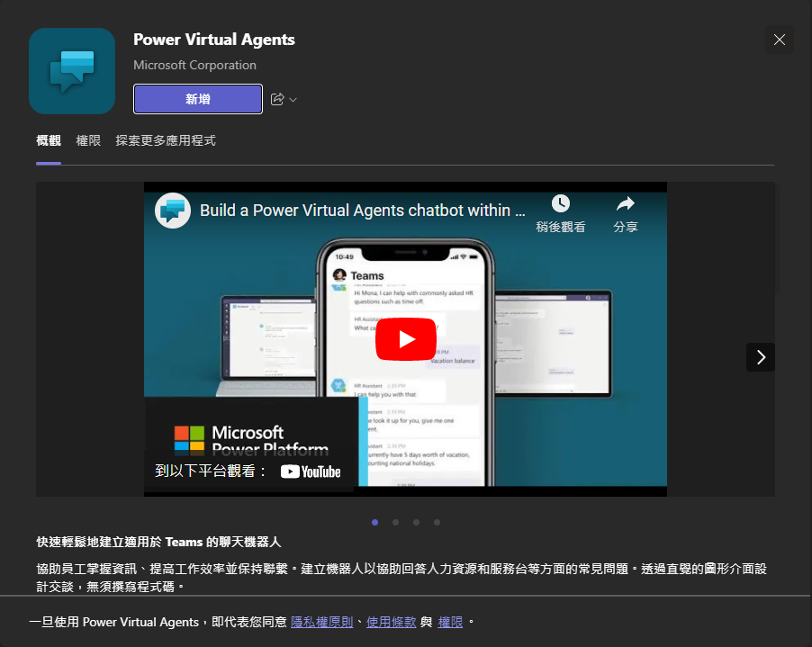
Task: Click the video channel avatar icon
Action: [173, 211]
